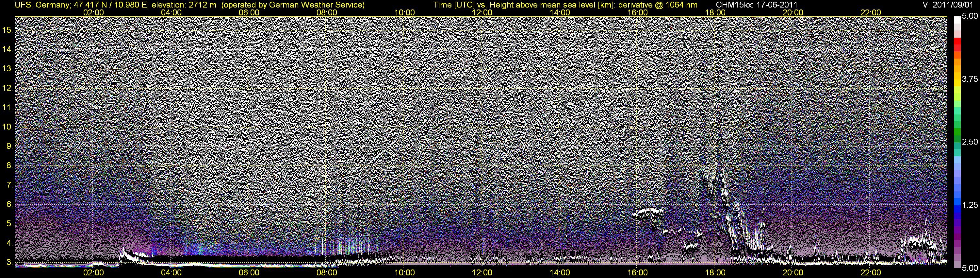Viewport: 980px width, 278px height.
Task: Click the top axis '14:00' time label
Action: coord(560,12)
